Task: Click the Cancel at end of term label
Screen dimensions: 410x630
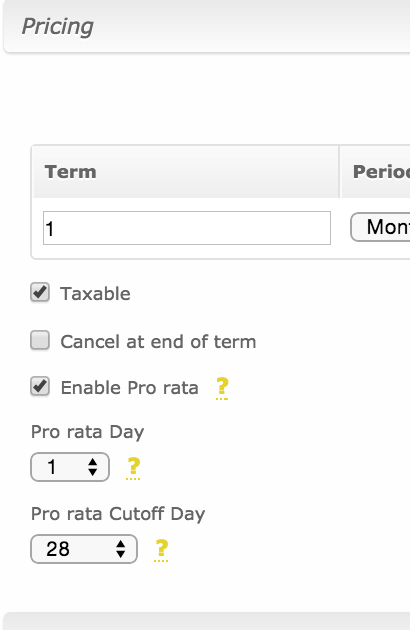Action: (x=158, y=342)
